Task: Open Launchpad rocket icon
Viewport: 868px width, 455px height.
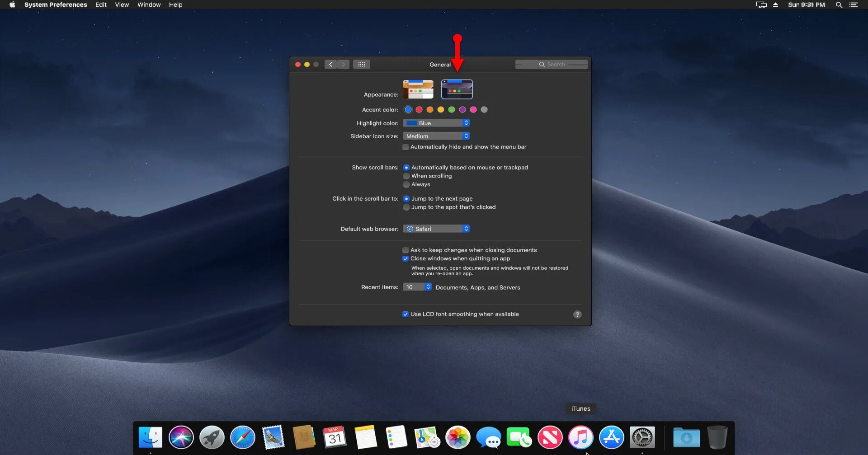Action: (212, 437)
